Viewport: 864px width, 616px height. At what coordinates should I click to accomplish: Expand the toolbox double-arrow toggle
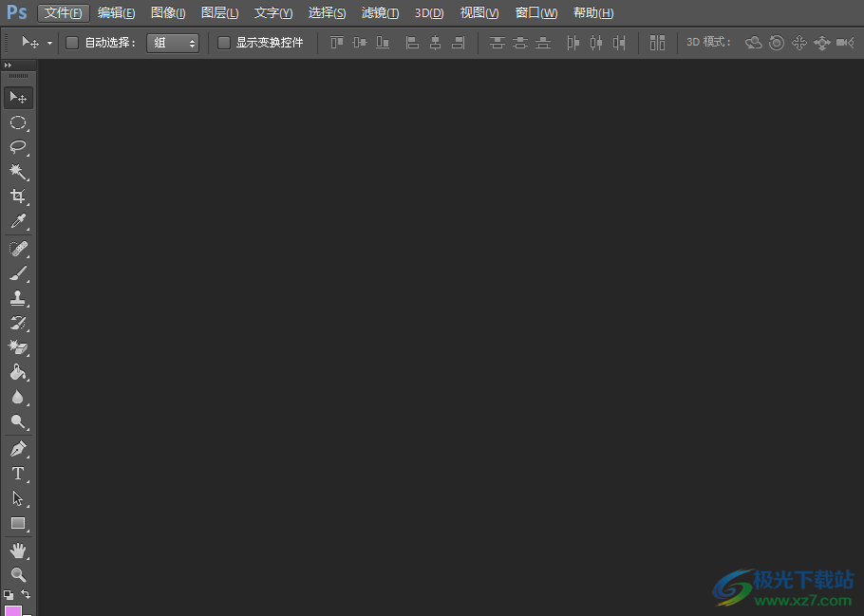click(x=8, y=65)
